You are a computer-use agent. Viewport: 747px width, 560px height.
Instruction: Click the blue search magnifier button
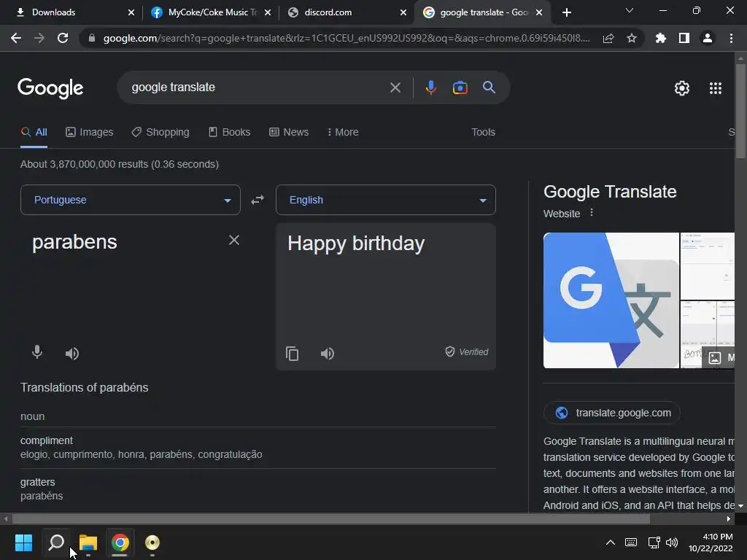[x=489, y=87]
